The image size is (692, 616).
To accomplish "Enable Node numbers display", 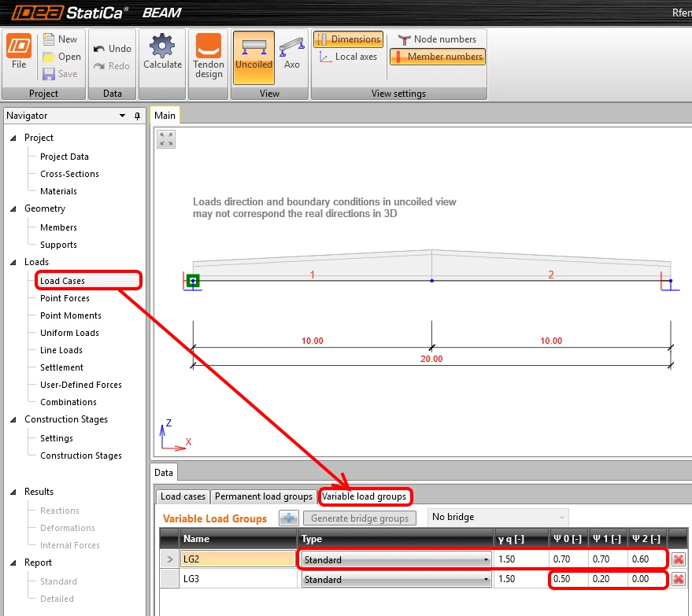I will 438,39.
